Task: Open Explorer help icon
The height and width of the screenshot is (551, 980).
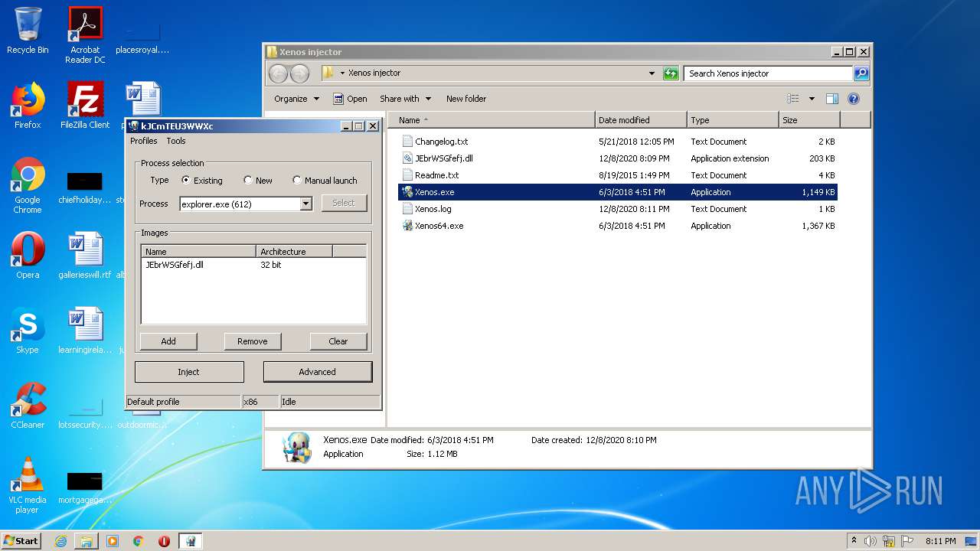Action: click(854, 99)
